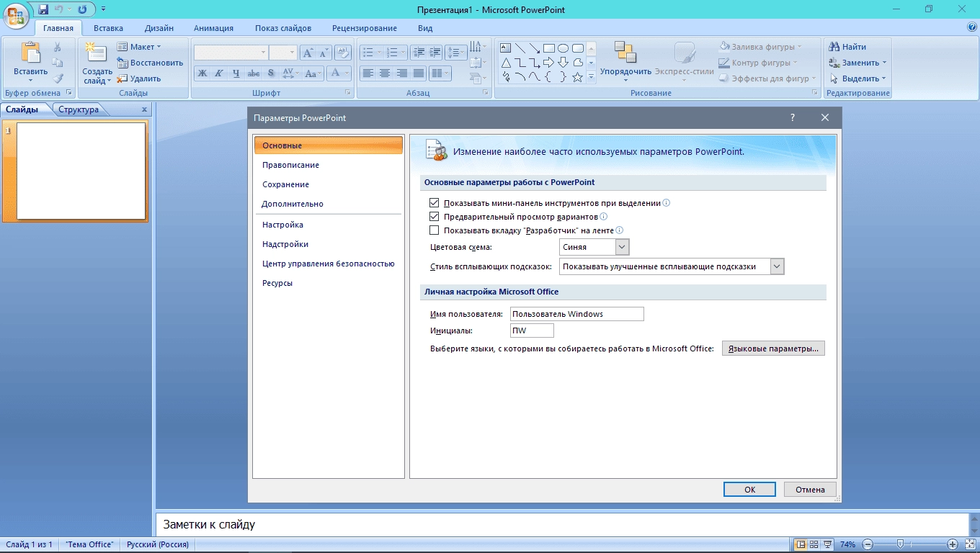Image resolution: width=980 pixels, height=553 pixels.
Task: Click OK in Параметры PowerPoint dialog
Action: click(749, 490)
